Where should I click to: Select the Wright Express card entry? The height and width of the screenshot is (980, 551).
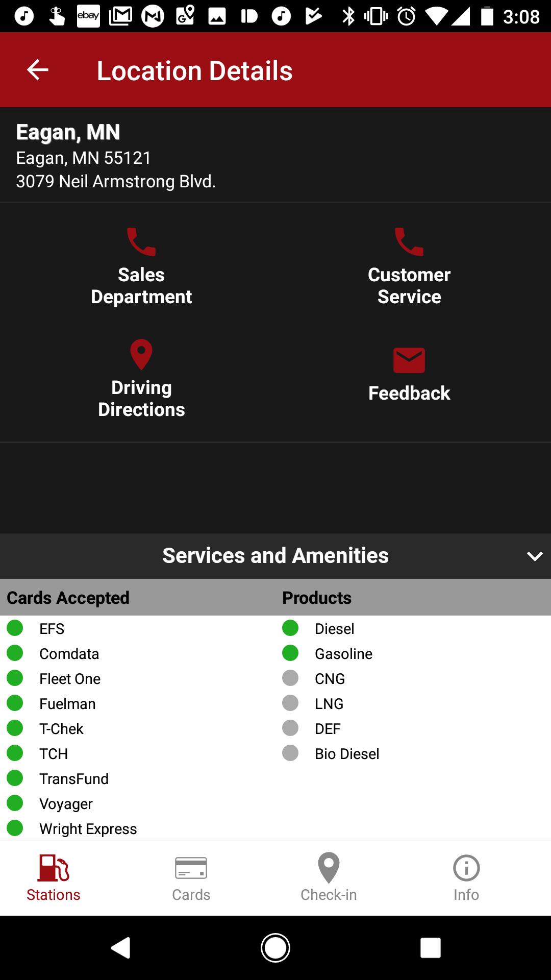click(x=88, y=828)
